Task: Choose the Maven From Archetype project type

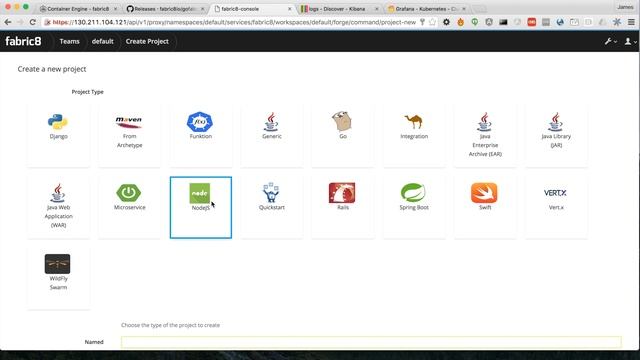Action: pyautogui.click(x=129, y=136)
